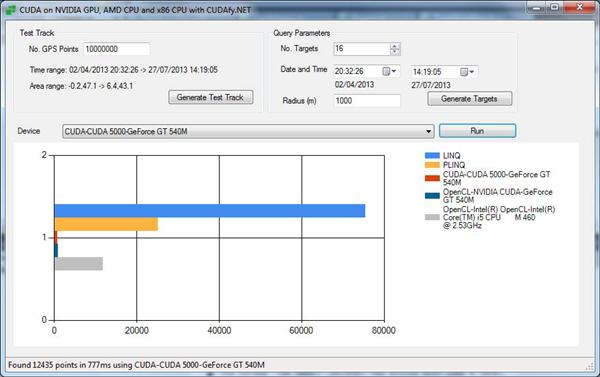
Task: Click the LINQ legend label
Action: pos(452,156)
